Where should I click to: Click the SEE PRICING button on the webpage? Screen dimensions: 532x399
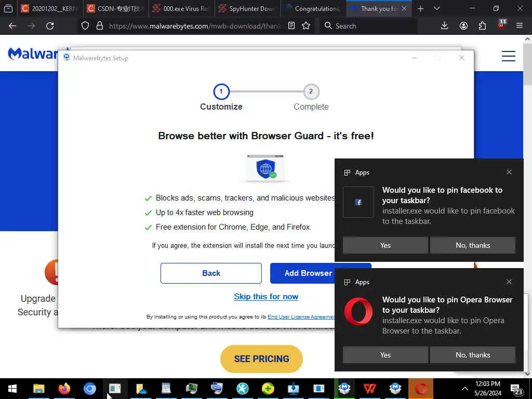pos(262,359)
